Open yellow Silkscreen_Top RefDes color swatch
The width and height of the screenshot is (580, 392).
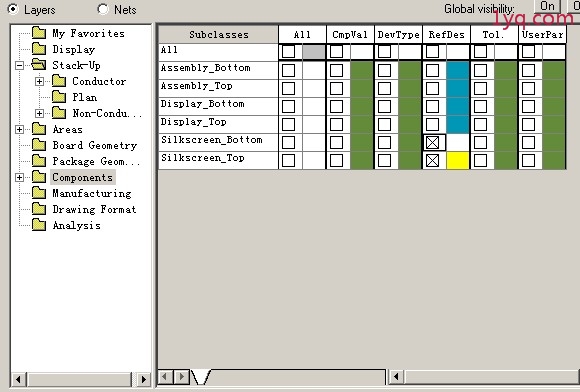click(x=458, y=160)
